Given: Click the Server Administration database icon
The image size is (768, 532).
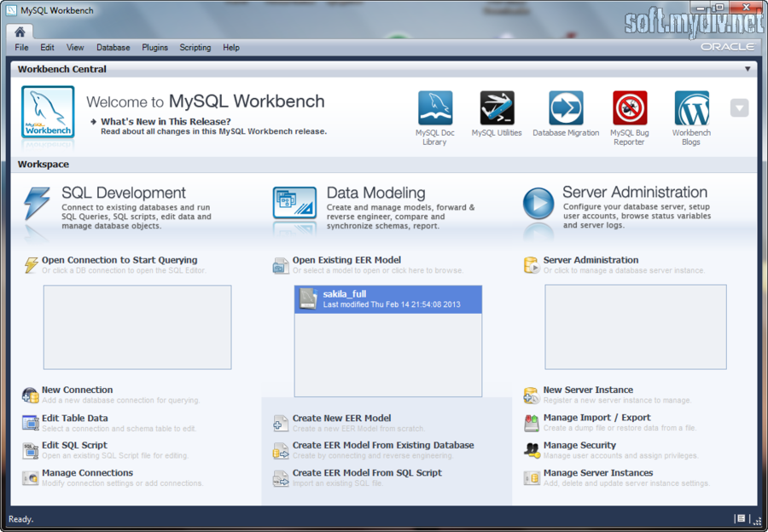Looking at the screenshot, I should (532, 265).
